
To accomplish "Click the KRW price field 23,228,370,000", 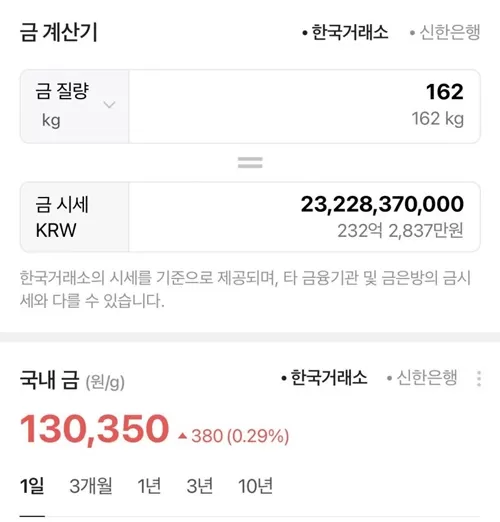I will [x=304, y=217].
